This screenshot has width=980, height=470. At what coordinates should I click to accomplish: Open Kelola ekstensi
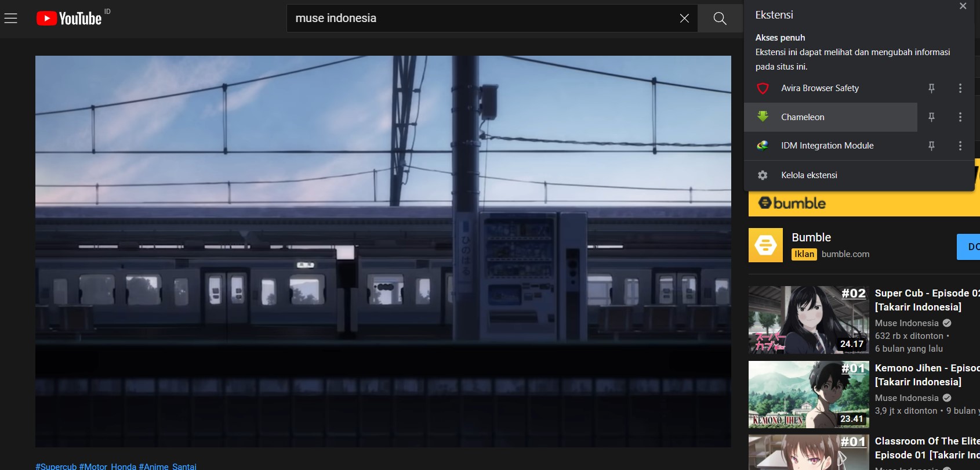pos(859,175)
